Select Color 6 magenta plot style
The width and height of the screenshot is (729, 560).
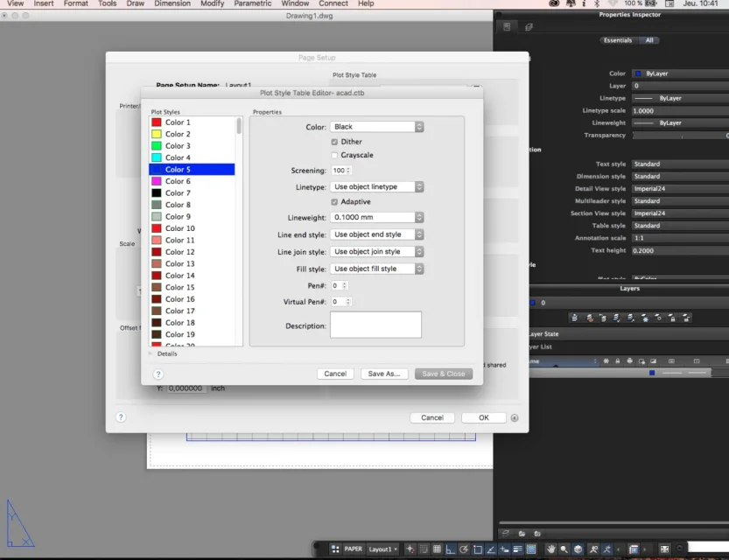pos(178,181)
